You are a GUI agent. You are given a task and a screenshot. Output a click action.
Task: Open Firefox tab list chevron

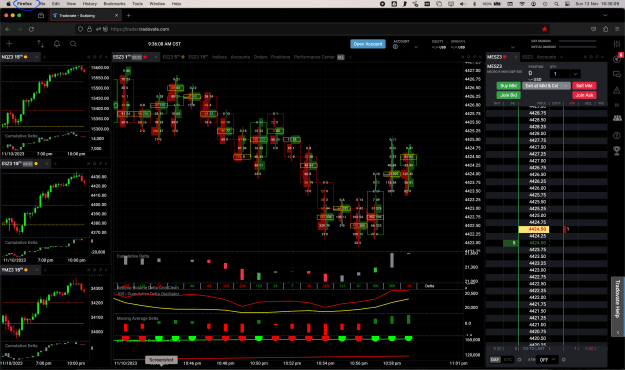coord(605,16)
